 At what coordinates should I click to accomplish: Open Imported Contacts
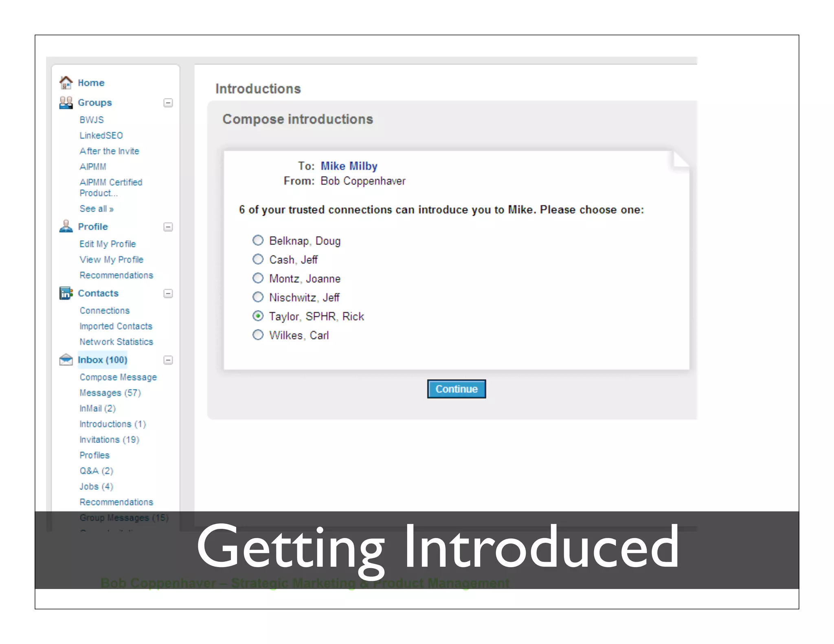(116, 326)
